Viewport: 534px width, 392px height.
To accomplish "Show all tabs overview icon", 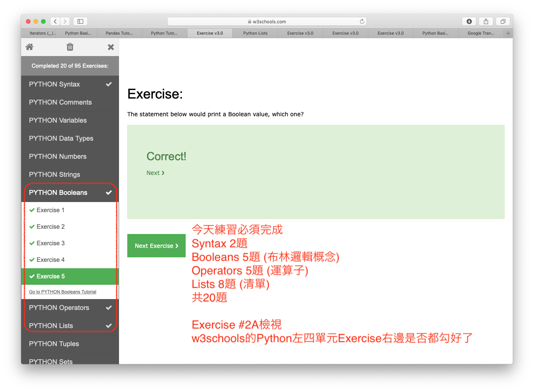I will [x=503, y=21].
